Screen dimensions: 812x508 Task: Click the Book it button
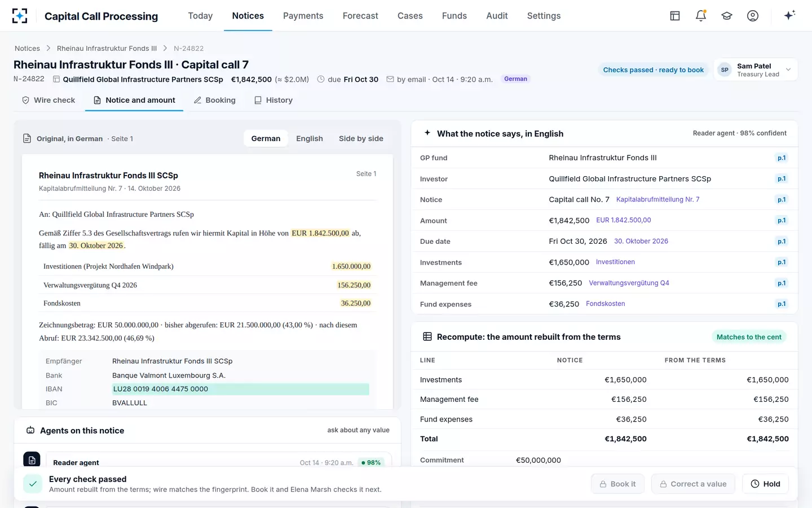coord(617,484)
